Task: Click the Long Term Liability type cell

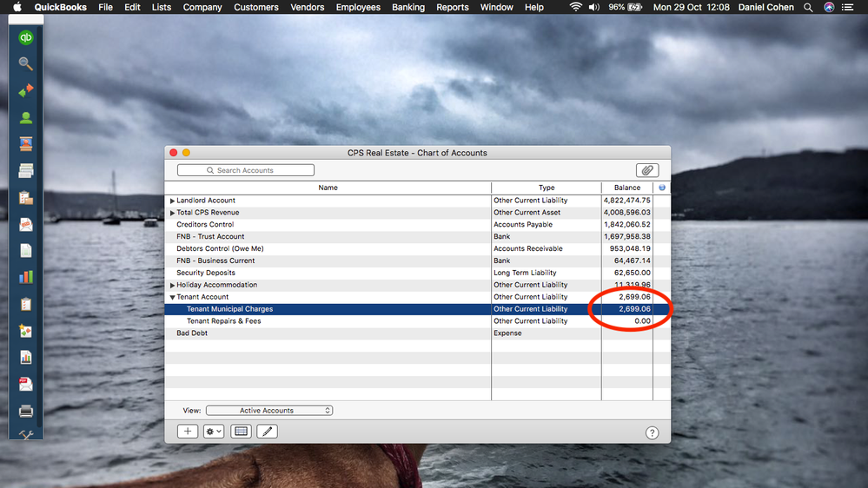Action: pyautogui.click(x=525, y=273)
